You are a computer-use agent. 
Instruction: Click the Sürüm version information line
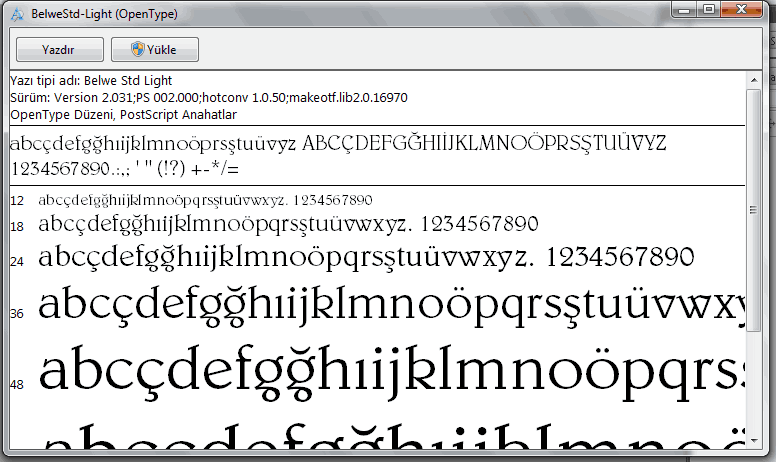click(208, 97)
